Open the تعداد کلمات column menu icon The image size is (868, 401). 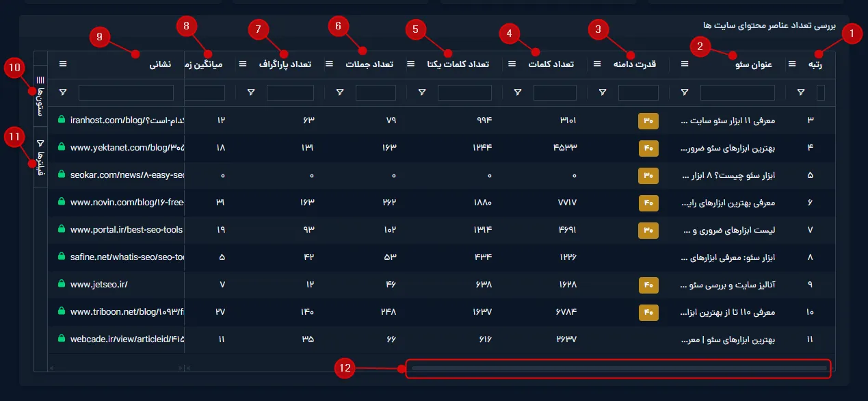(x=512, y=64)
